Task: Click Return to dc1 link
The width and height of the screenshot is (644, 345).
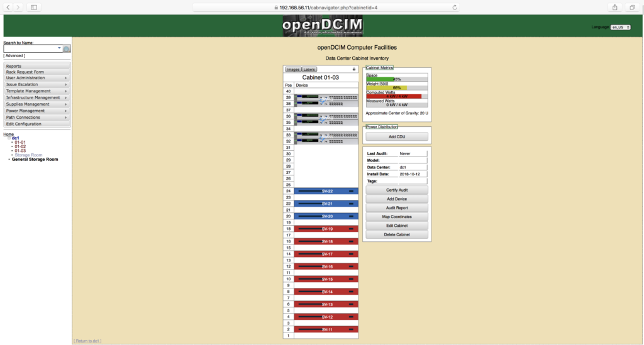Action: pos(87,341)
